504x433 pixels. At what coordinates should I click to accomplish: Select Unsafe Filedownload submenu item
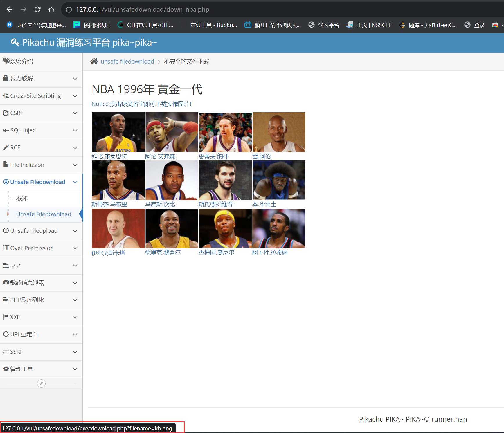click(44, 214)
